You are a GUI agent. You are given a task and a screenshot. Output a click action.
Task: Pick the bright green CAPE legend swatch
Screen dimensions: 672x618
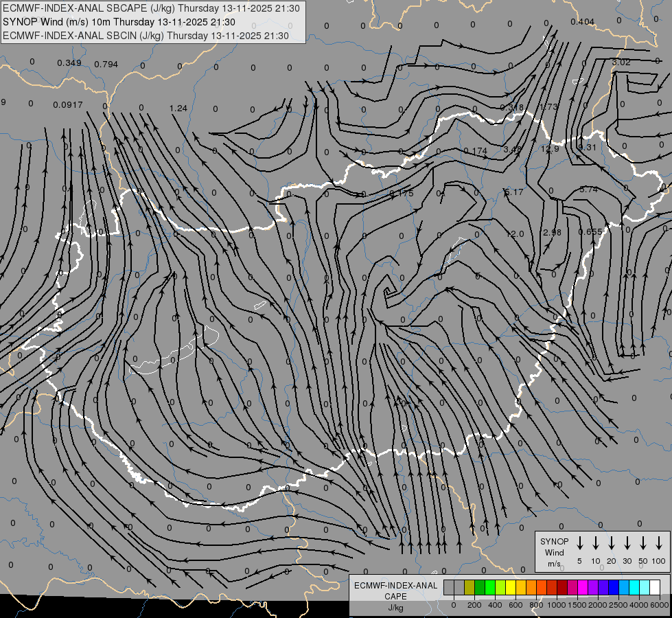click(x=490, y=587)
